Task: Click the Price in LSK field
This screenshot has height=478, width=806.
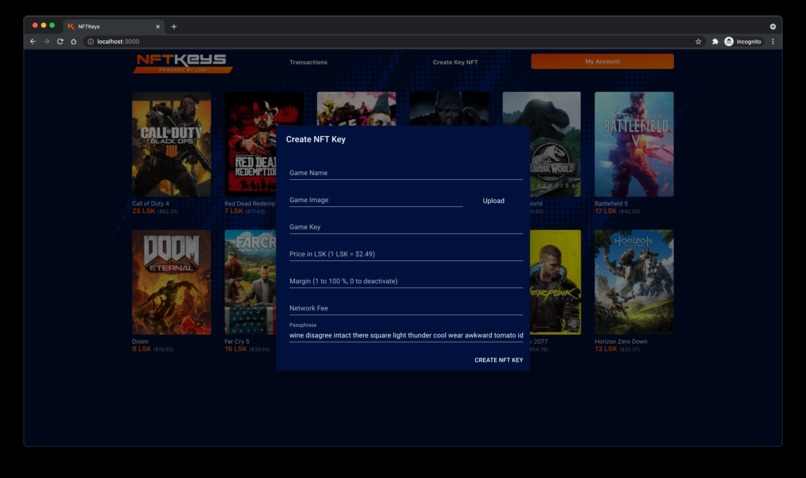Action: coord(406,254)
